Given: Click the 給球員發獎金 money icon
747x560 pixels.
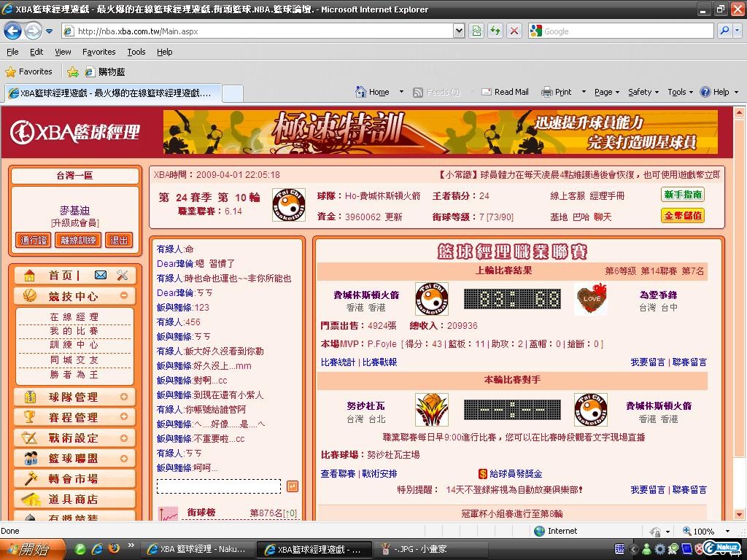Looking at the screenshot, I should pyautogui.click(x=483, y=474).
